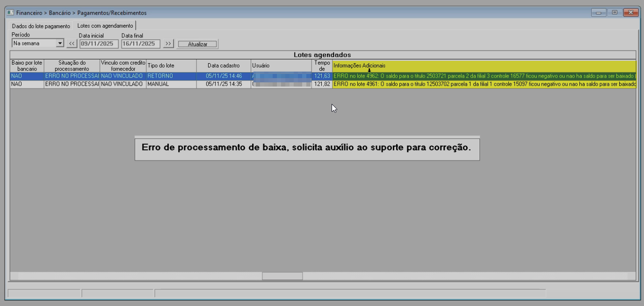Click the Data final date field
Viewport: 644px width, 306px height.
[x=141, y=44]
